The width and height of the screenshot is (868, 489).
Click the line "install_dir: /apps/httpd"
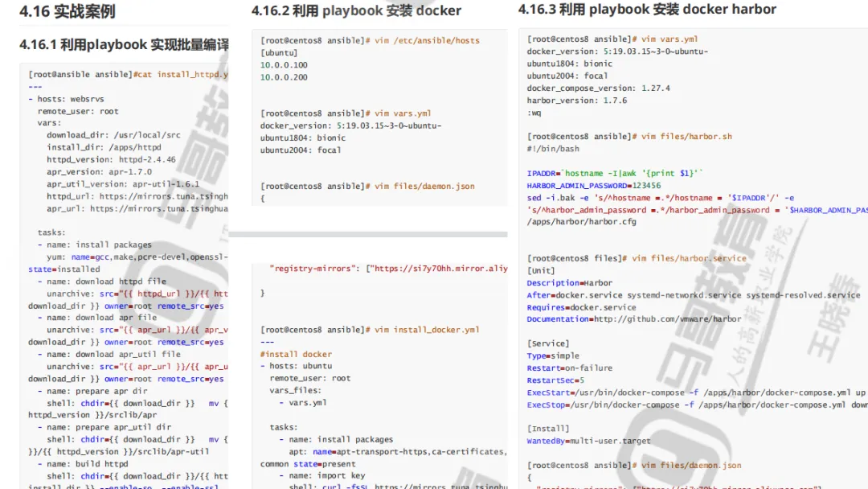click(x=104, y=147)
